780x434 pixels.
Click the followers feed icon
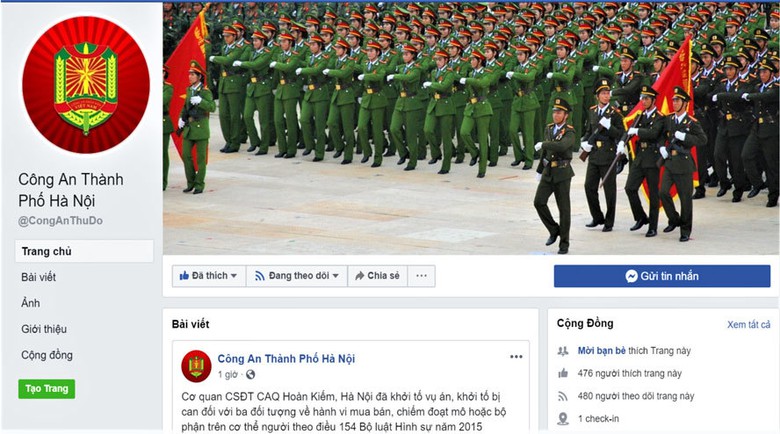[563, 396]
